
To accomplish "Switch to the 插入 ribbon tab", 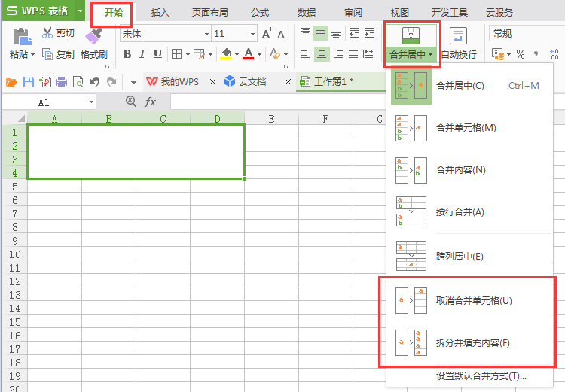I will click(160, 13).
